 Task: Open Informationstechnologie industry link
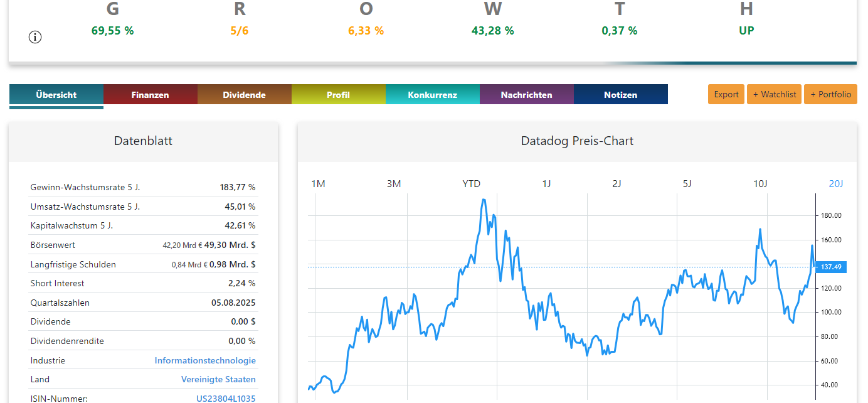(x=205, y=360)
